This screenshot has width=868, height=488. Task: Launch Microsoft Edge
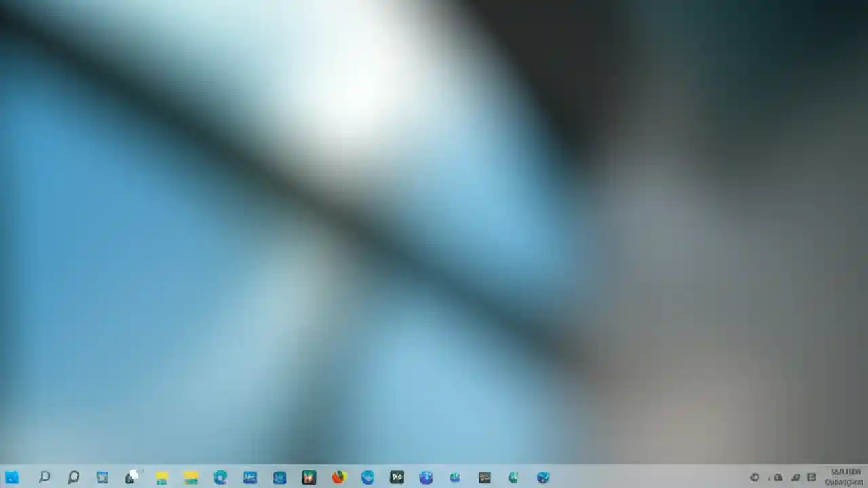click(x=220, y=477)
